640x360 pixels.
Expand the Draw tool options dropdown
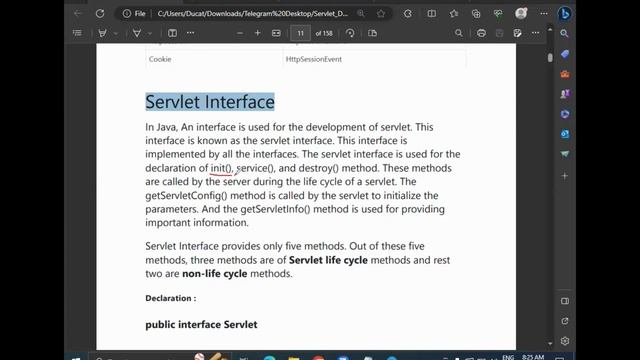click(116, 33)
